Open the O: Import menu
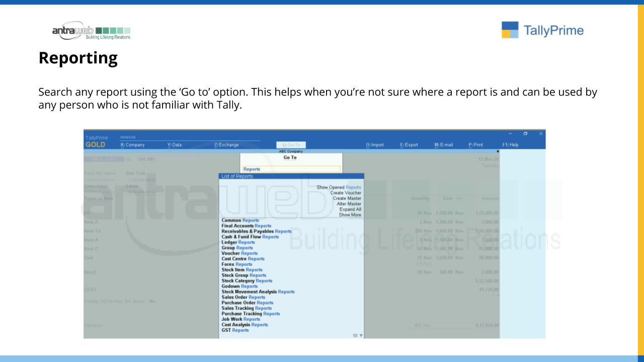Viewport: 644px width, 362px height. (375, 145)
